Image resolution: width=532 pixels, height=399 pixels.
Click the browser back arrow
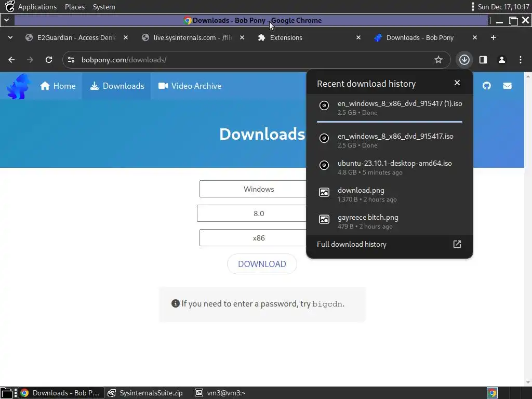(11, 60)
